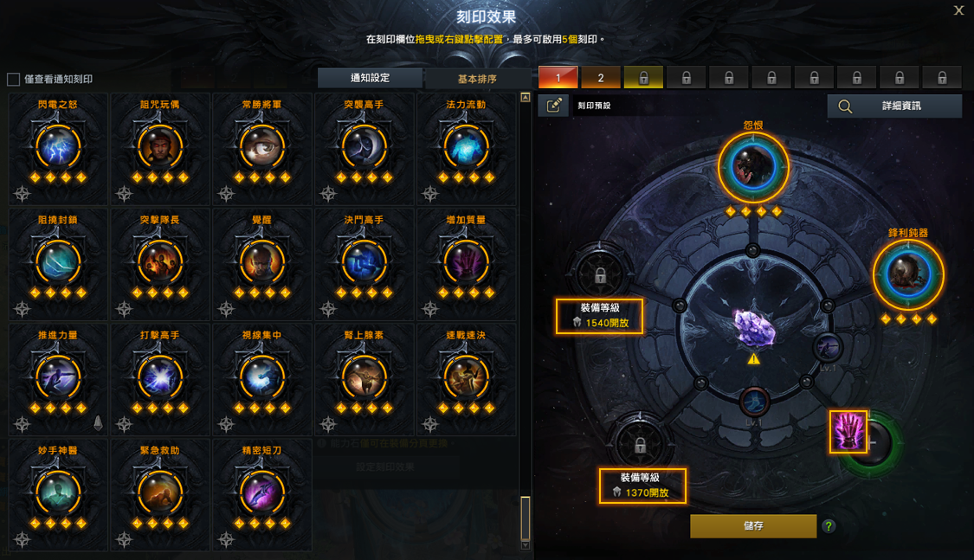
Task: Click the scroll down arrow of engraving list
Action: click(526, 546)
